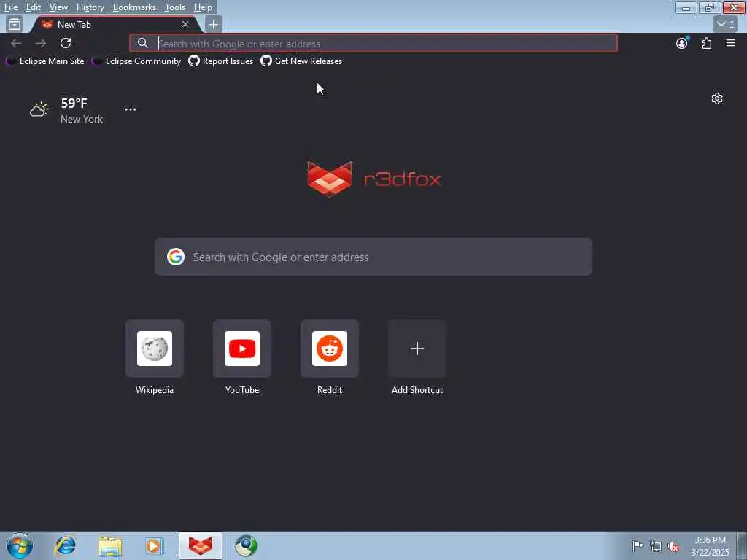Image resolution: width=747 pixels, height=560 pixels.
Task: Open a new tab with plus button
Action: pyautogui.click(x=214, y=24)
